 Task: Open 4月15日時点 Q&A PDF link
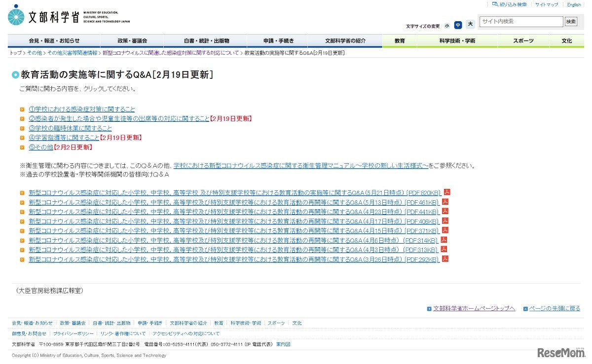click(x=234, y=231)
